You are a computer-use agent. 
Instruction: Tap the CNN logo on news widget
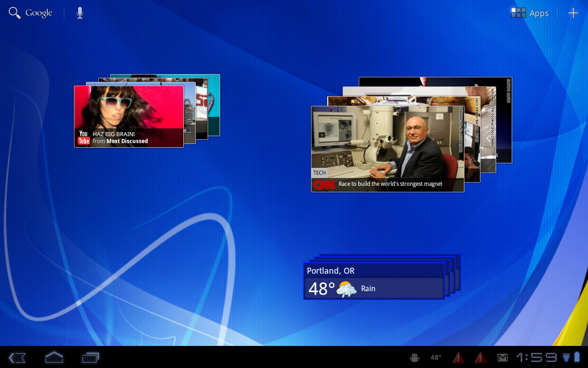tap(324, 184)
